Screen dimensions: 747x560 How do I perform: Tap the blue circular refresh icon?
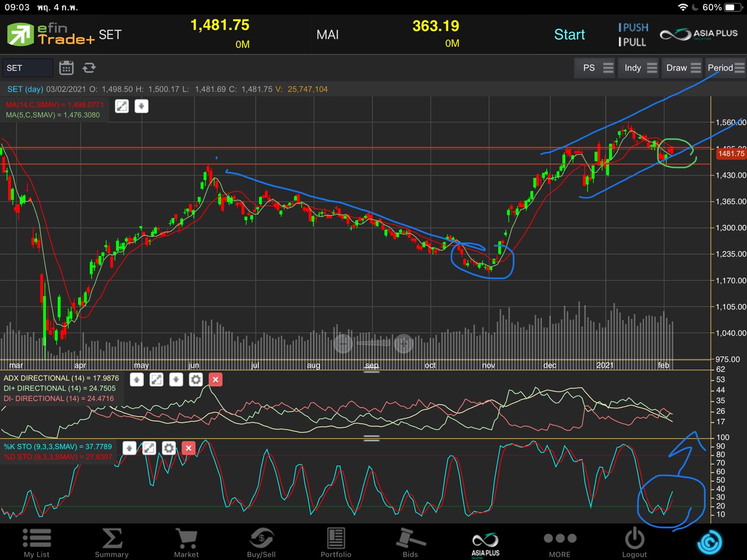tap(709, 542)
